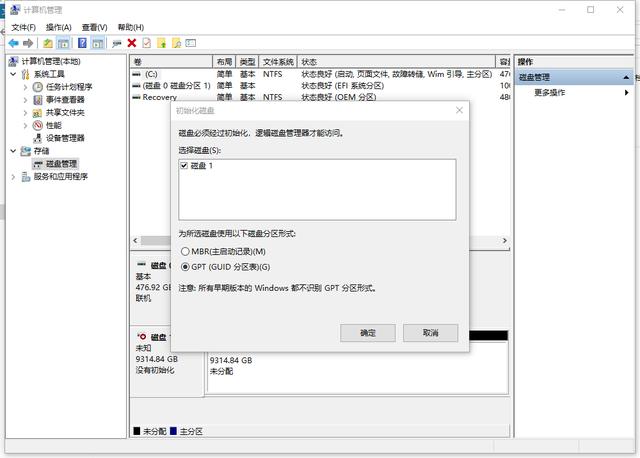This screenshot has height=458, width=640.
Task: Select the (磁盘 0 磁盘分区 1) volume row
Action: point(320,86)
